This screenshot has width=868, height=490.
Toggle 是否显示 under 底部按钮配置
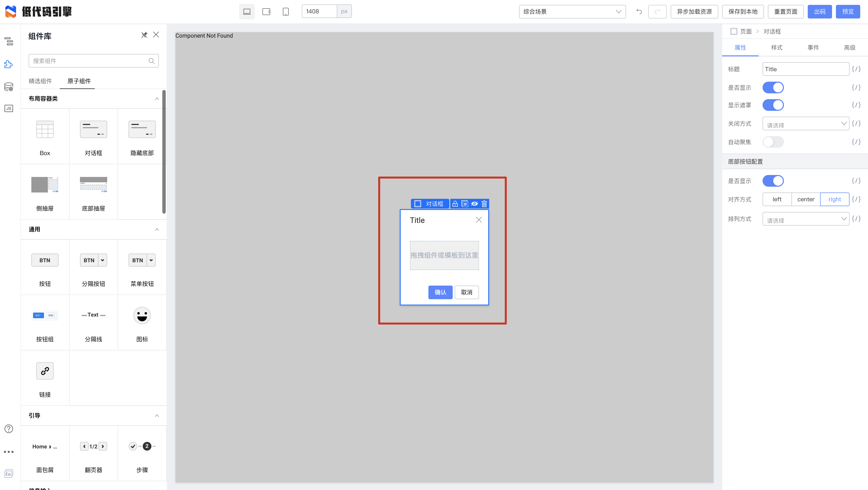(x=773, y=181)
